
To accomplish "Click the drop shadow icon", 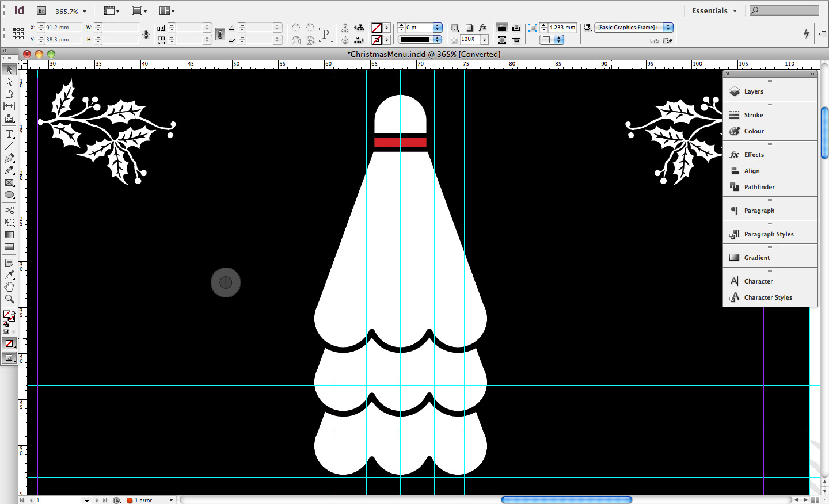I will [469, 28].
